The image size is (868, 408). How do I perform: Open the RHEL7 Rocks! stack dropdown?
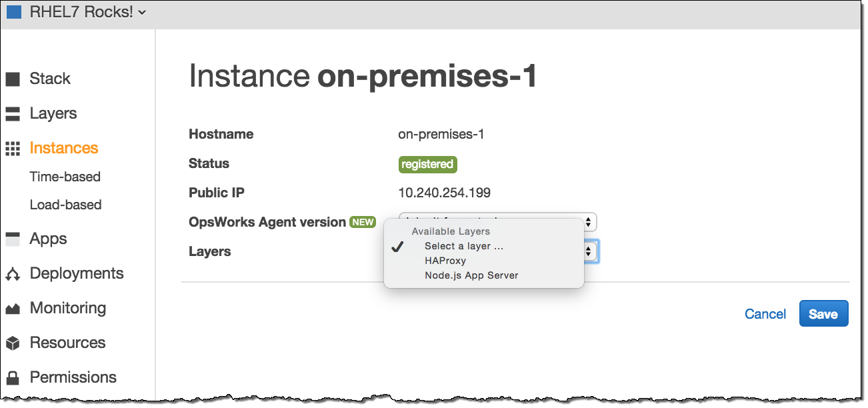tap(87, 12)
